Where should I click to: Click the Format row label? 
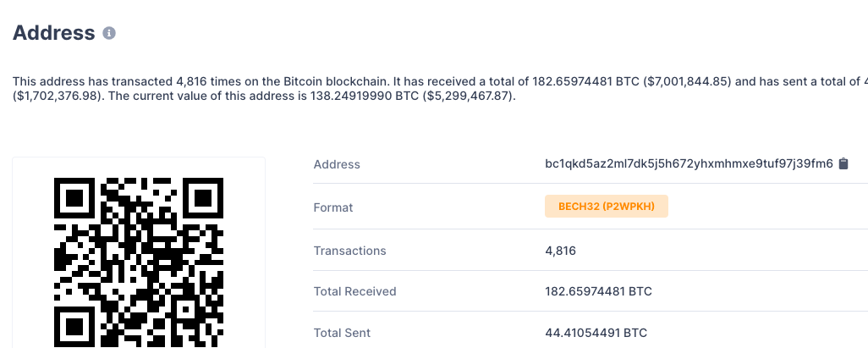click(x=332, y=207)
